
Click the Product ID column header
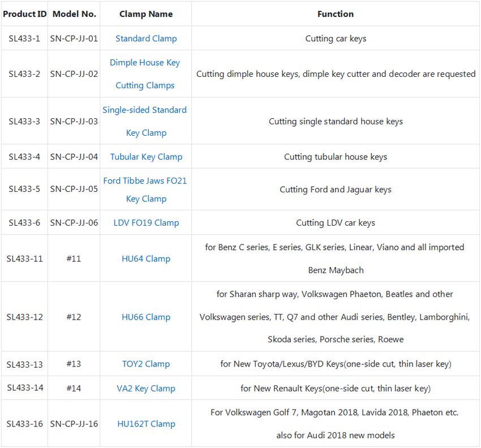click(x=24, y=14)
